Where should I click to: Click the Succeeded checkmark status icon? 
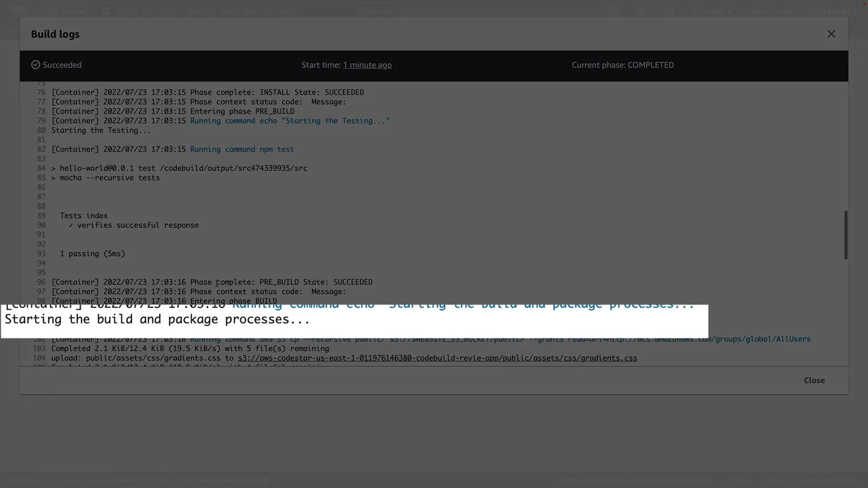36,65
